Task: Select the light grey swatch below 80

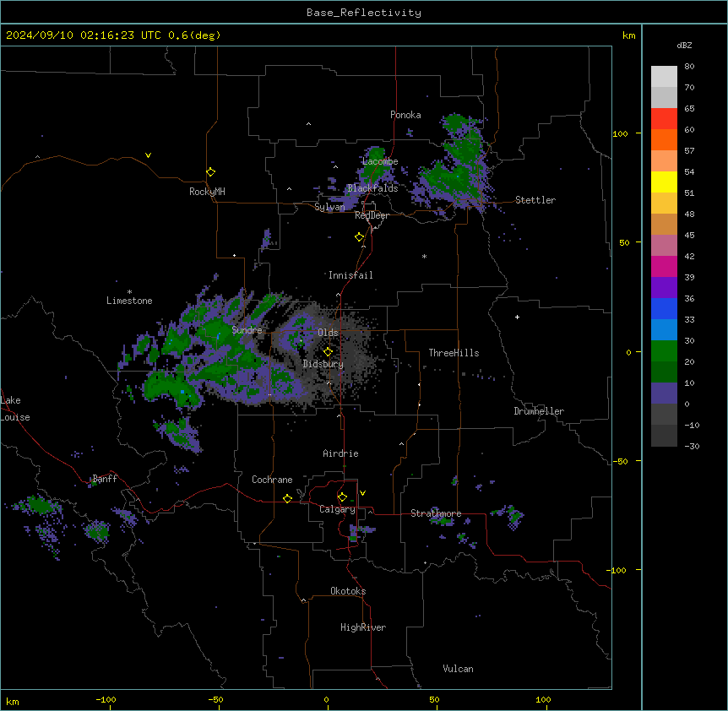Action: [x=664, y=77]
